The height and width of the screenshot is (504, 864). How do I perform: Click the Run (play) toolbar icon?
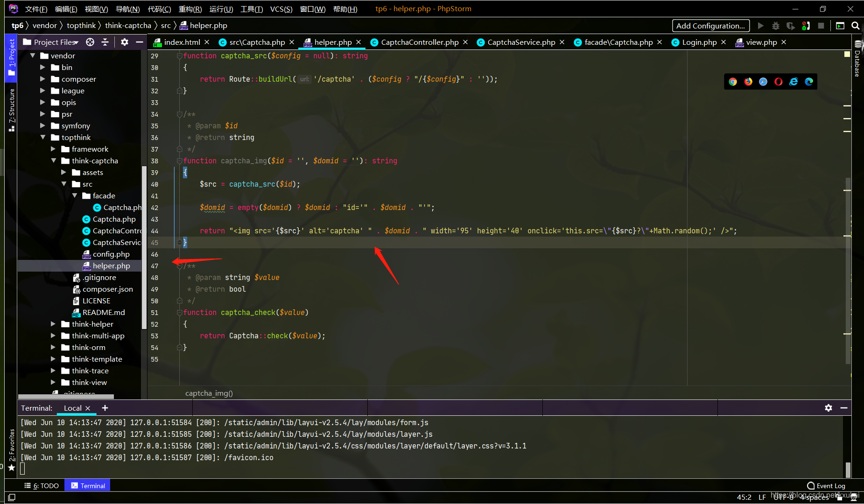pos(761,26)
